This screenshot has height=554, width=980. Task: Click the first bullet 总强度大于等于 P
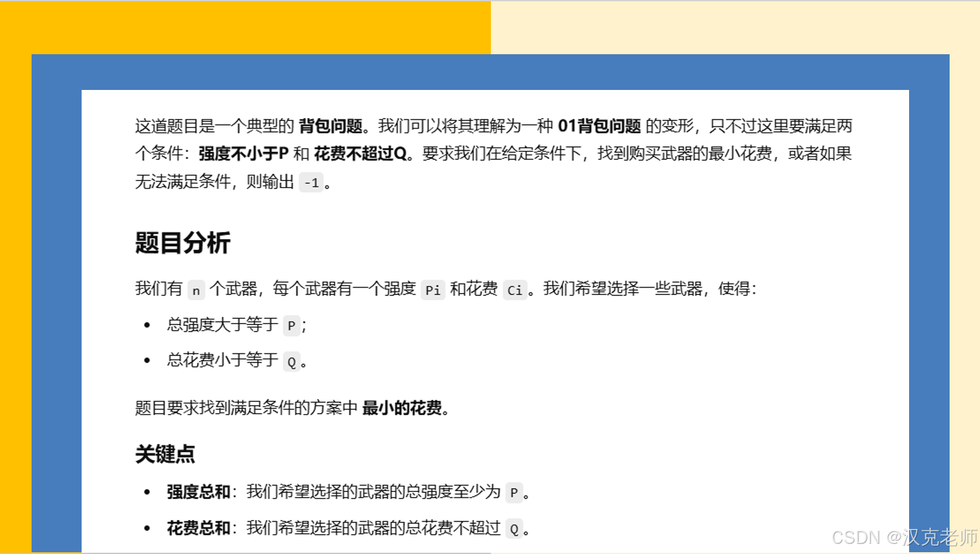point(223,325)
